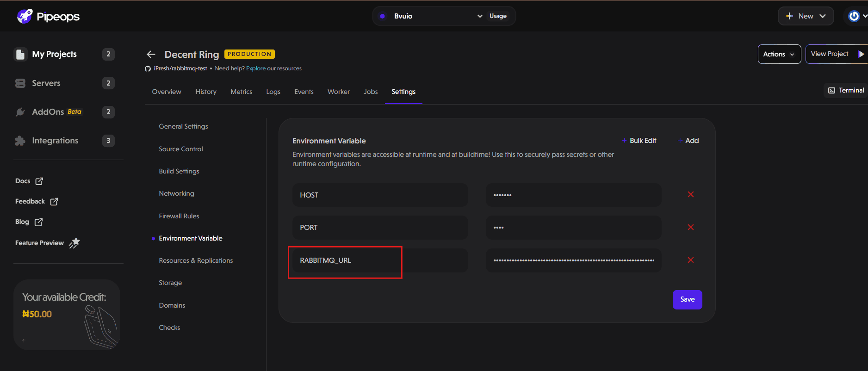The width and height of the screenshot is (868, 371).
Task: Open Resources & Replications settings
Action: click(x=196, y=260)
